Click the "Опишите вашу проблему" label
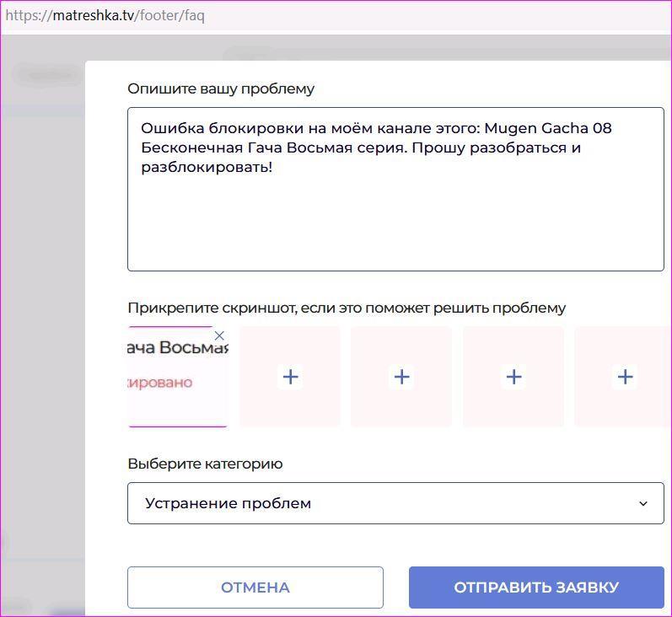This screenshot has width=672, height=617. (x=221, y=89)
